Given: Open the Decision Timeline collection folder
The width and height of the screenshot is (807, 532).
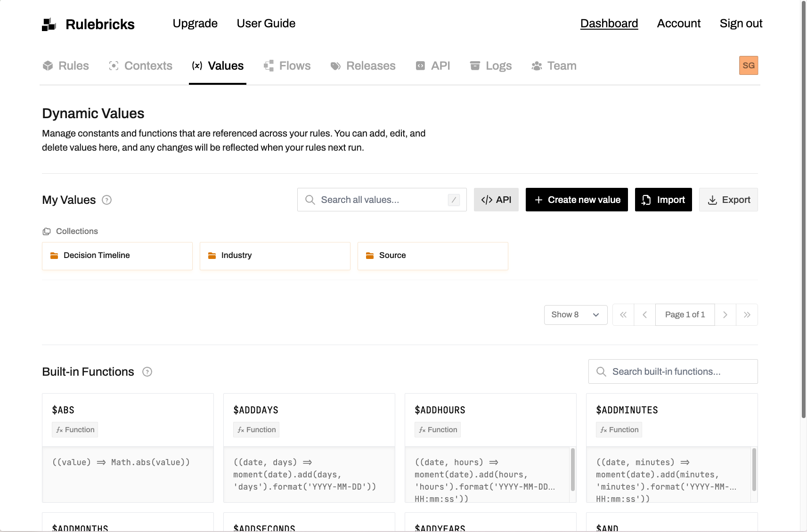Looking at the screenshot, I should [117, 256].
